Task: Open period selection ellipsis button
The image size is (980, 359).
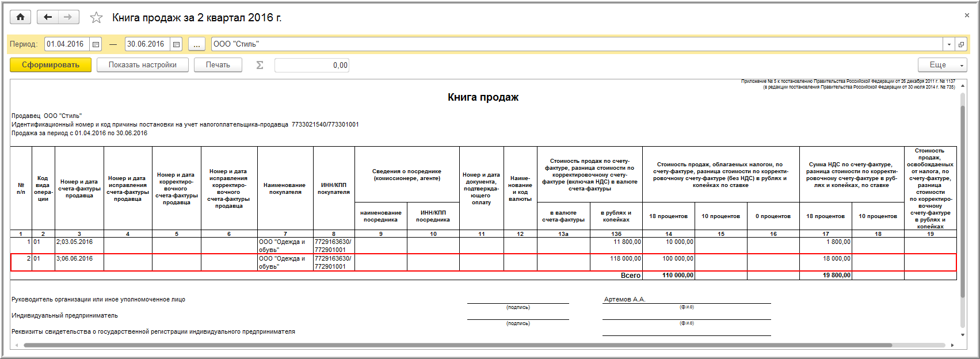Action: coord(196,44)
